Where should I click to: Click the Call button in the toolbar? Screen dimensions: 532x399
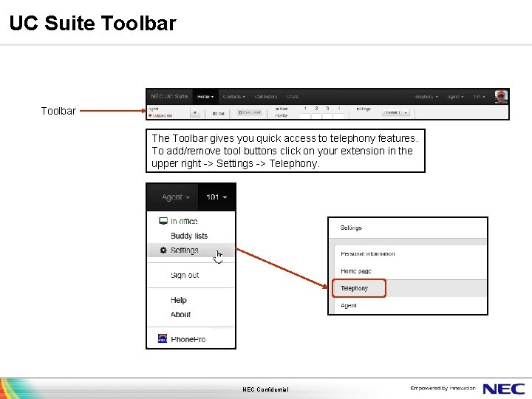click(x=218, y=113)
